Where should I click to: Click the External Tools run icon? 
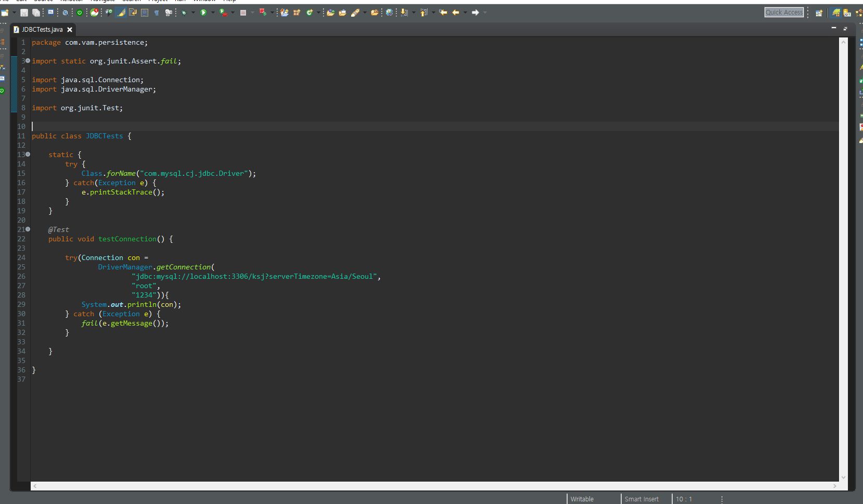[x=263, y=12]
